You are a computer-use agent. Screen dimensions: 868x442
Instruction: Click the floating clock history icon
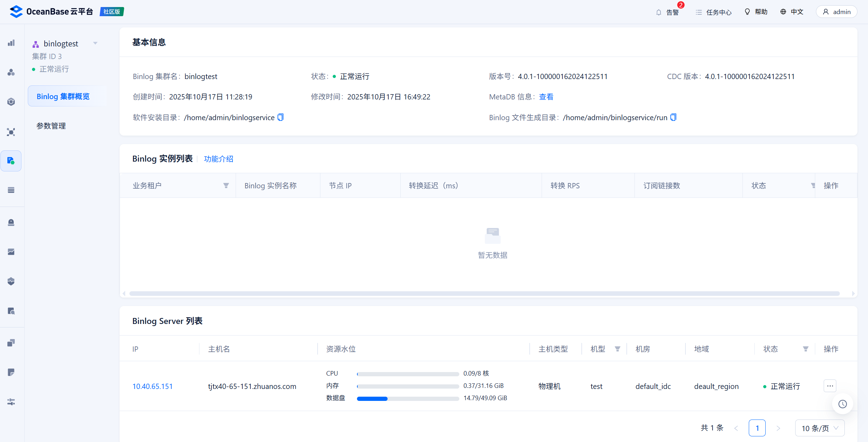[x=842, y=404]
